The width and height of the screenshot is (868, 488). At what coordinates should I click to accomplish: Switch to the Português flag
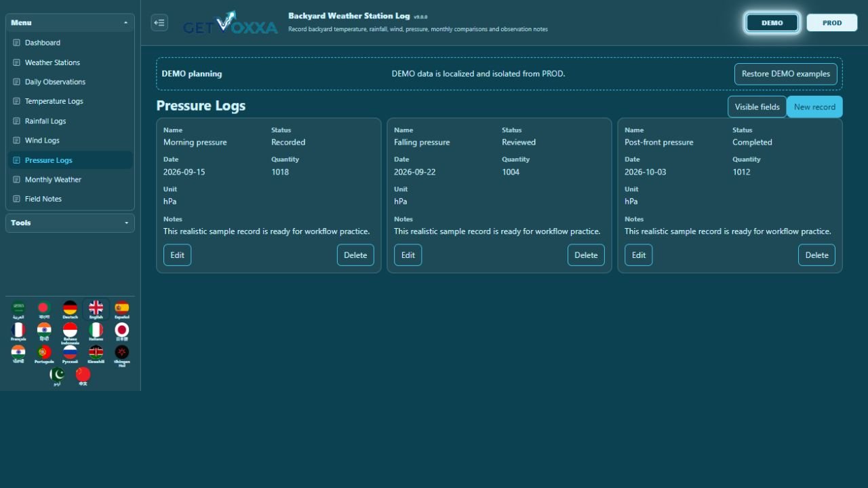coord(44,354)
